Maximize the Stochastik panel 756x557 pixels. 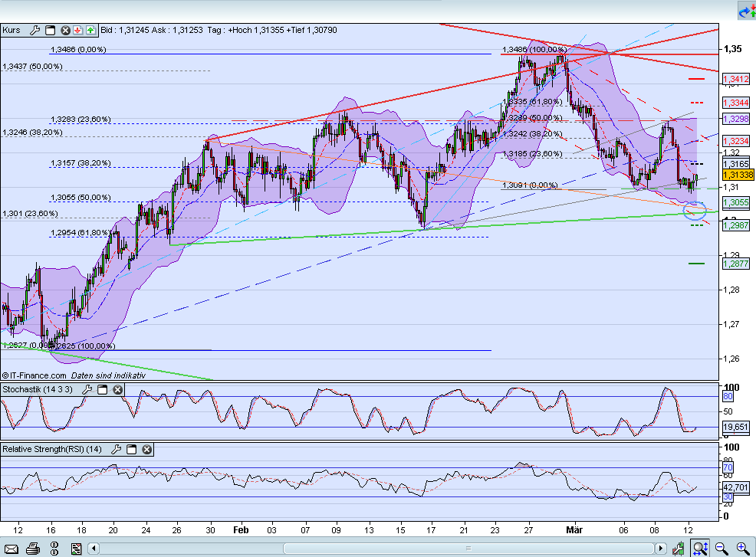(102, 389)
